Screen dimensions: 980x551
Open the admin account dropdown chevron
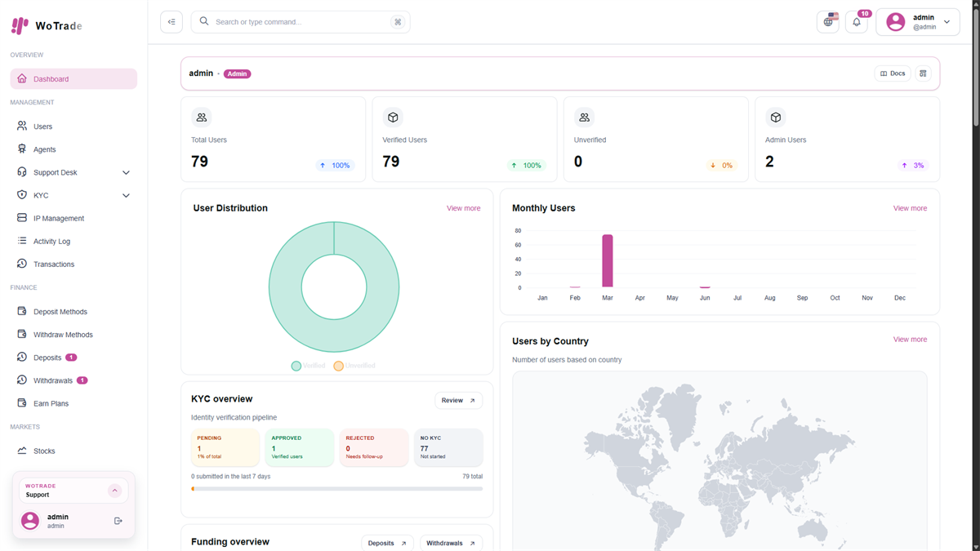pyautogui.click(x=947, y=22)
